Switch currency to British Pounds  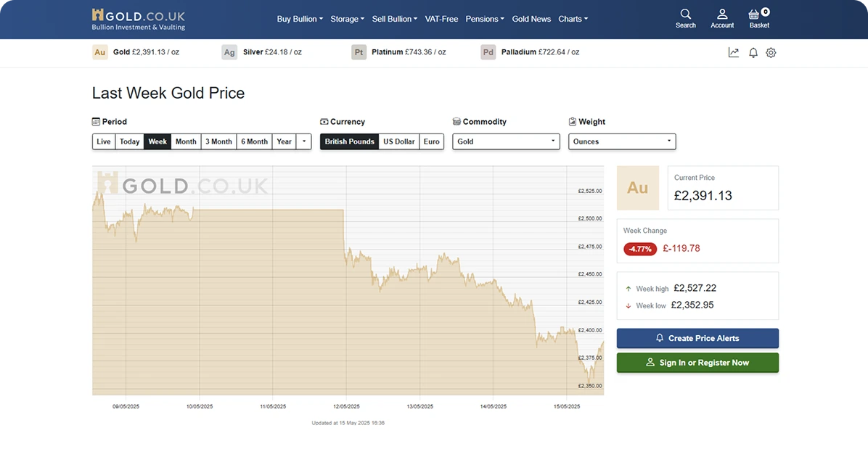coord(349,141)
